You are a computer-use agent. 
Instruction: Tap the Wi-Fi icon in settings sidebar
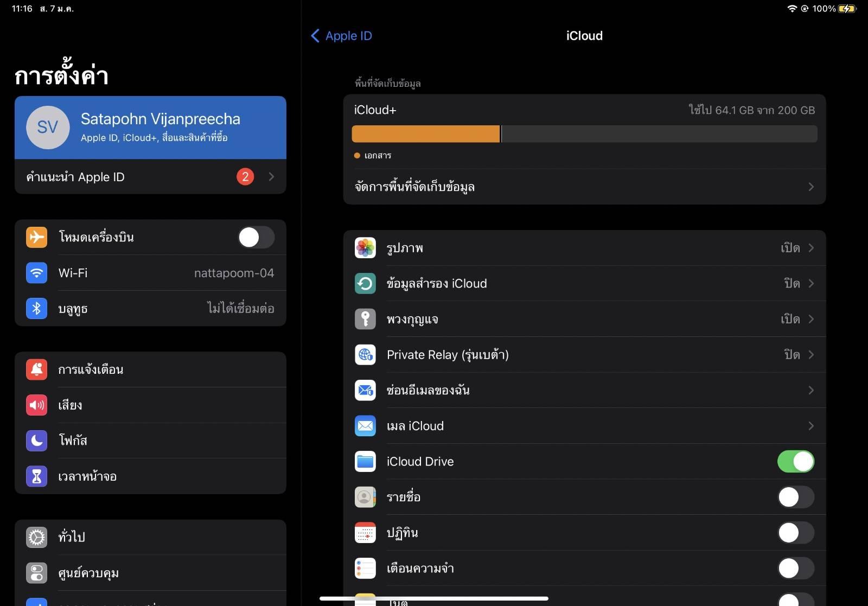36,273
